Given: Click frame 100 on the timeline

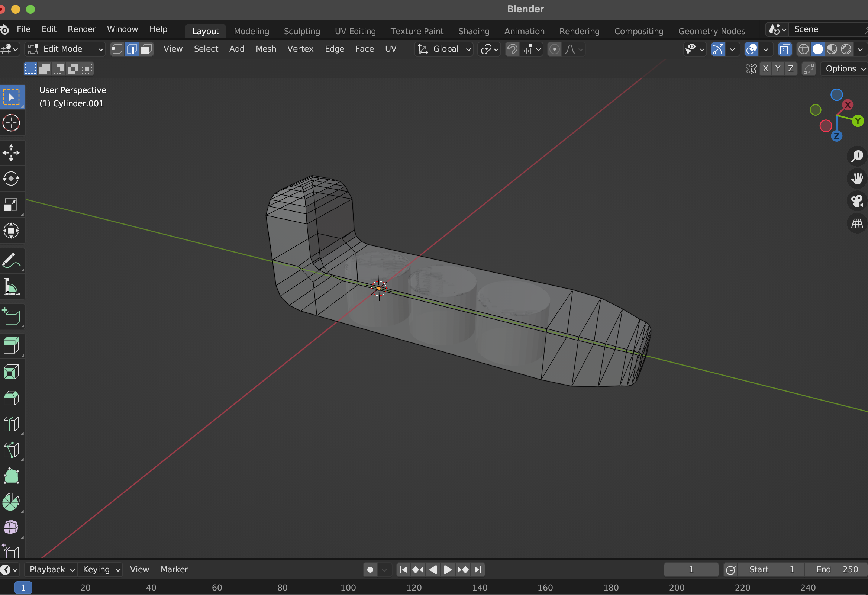Looking at the screenshot, I should pyautogui.click(x=348, y=587).
